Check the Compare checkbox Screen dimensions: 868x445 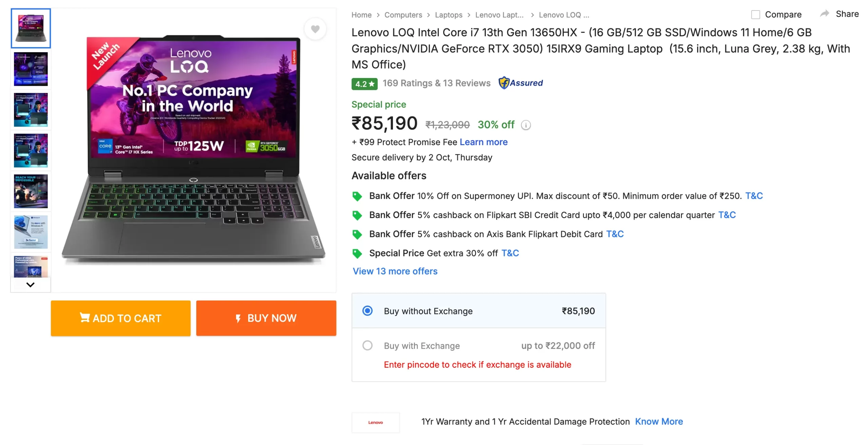[x=756, y=15]
